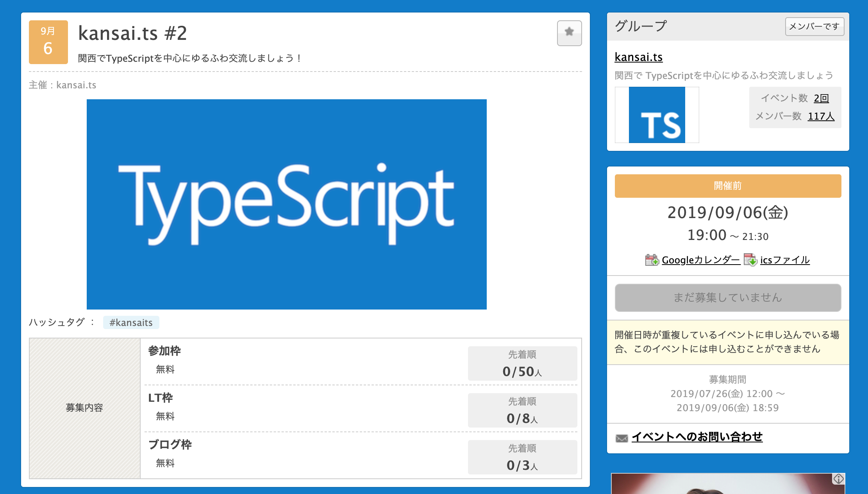Click the orange 開催前 status bar

coord(728,186)
